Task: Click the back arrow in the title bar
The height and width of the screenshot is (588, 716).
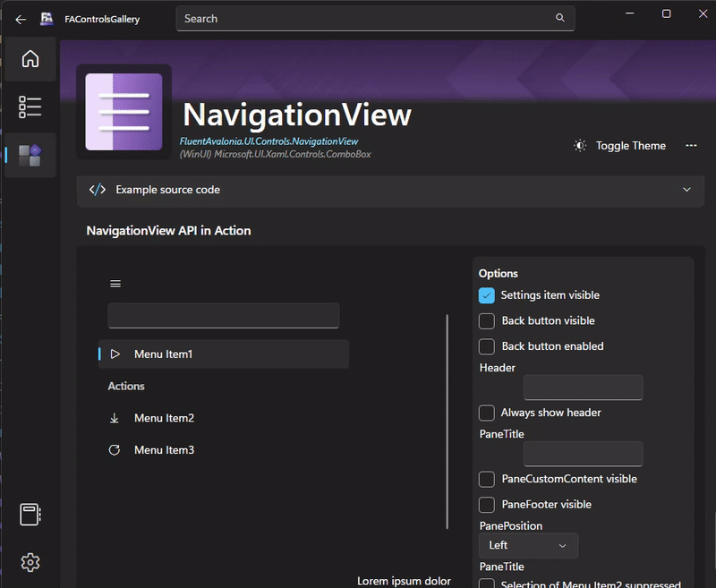Action: (20, 18)
